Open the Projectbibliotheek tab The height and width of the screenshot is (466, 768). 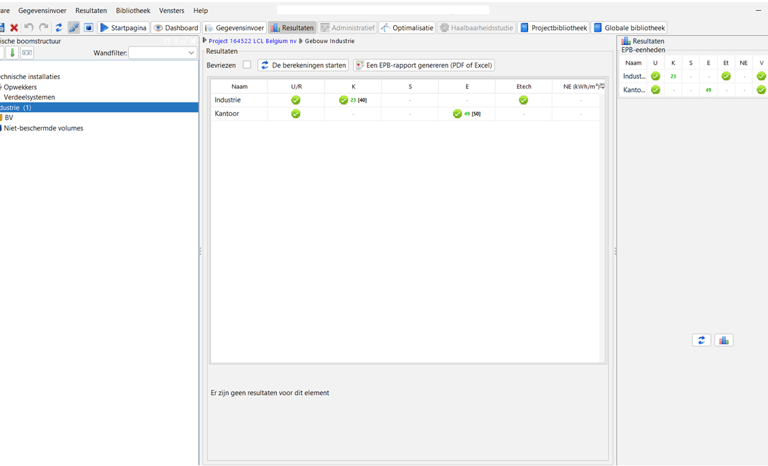pos(553,28)
